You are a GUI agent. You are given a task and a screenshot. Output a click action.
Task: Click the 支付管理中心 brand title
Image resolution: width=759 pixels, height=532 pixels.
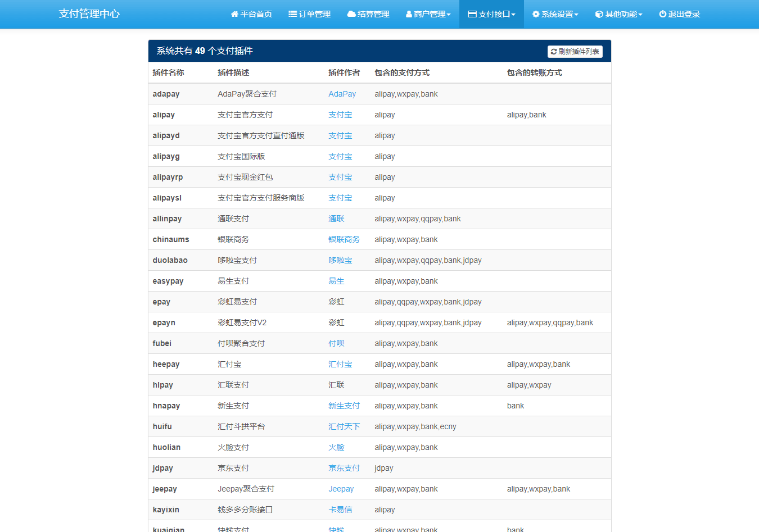coord(89,14)
